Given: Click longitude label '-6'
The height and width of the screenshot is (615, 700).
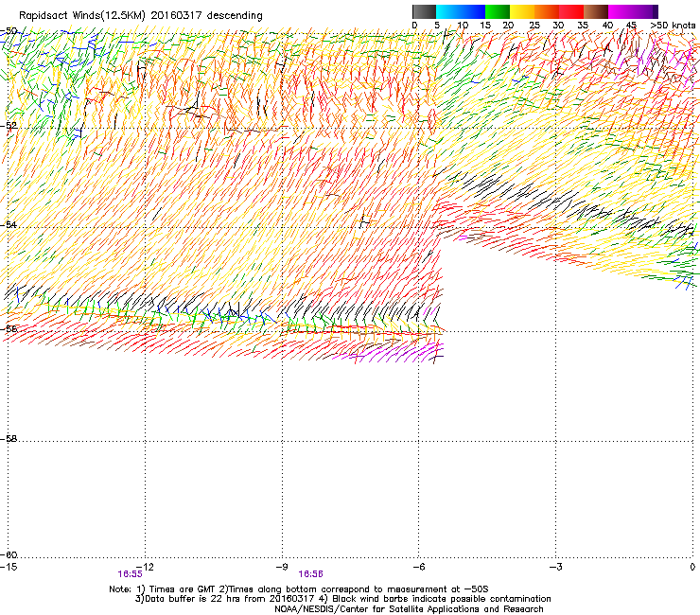Looking at the screenshot, I should pyautogui.click(x=419, y=567).
